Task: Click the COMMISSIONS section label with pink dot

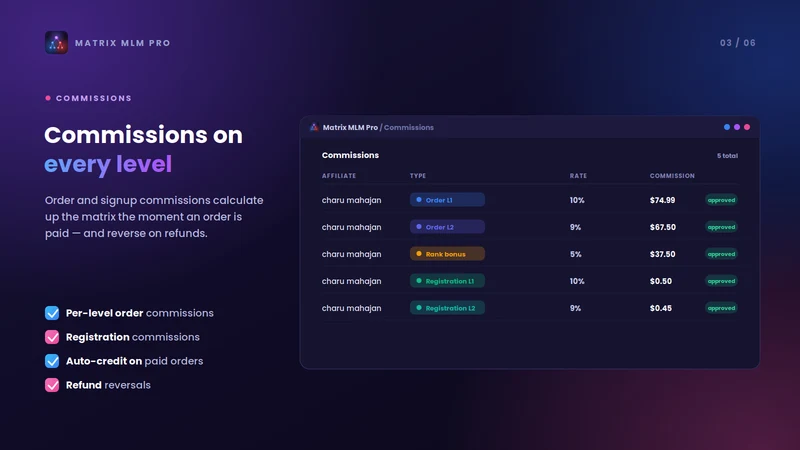Action: point(88,98)
